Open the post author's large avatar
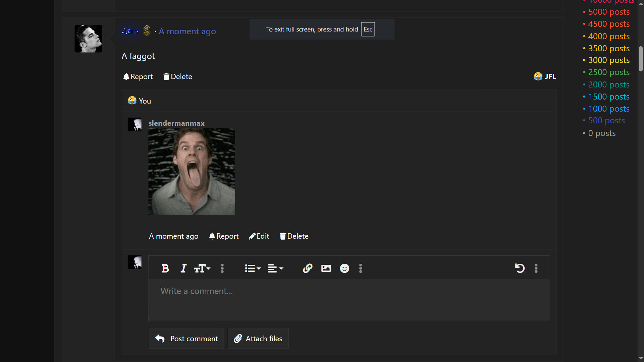This screenshot has height=362, width=644. point(88,39)
